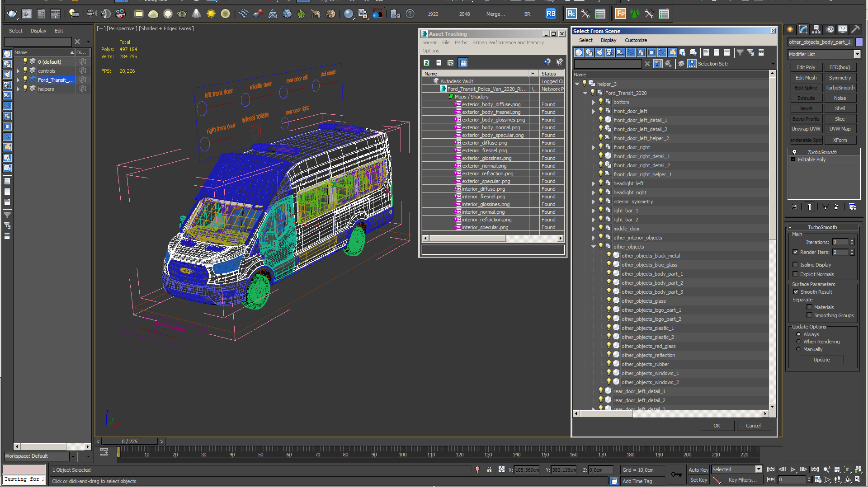868x488 pixels.
Task: Refresh assets in Asset Tracking window
Action: (x=426, y=63)
